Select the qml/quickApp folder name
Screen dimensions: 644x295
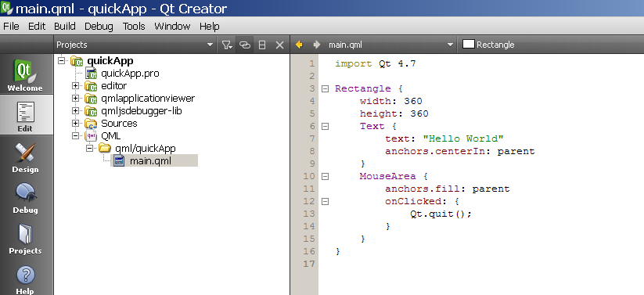(146, 149)
